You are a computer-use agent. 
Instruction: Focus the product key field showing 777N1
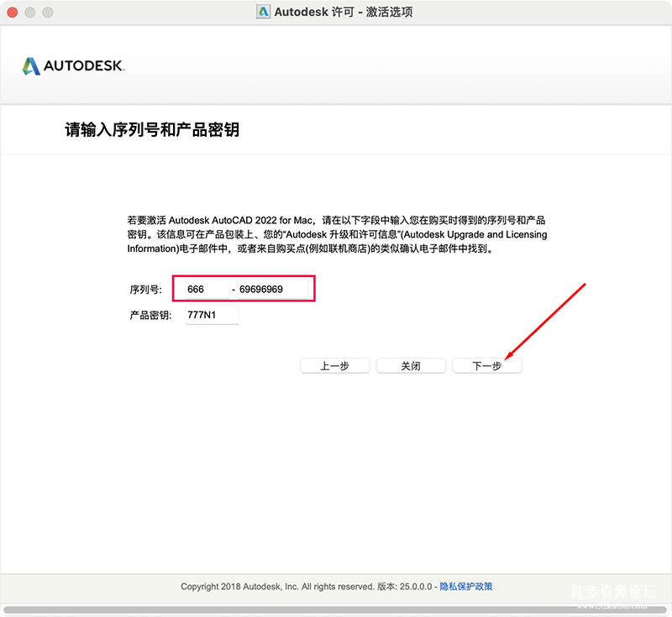point(212,315)
